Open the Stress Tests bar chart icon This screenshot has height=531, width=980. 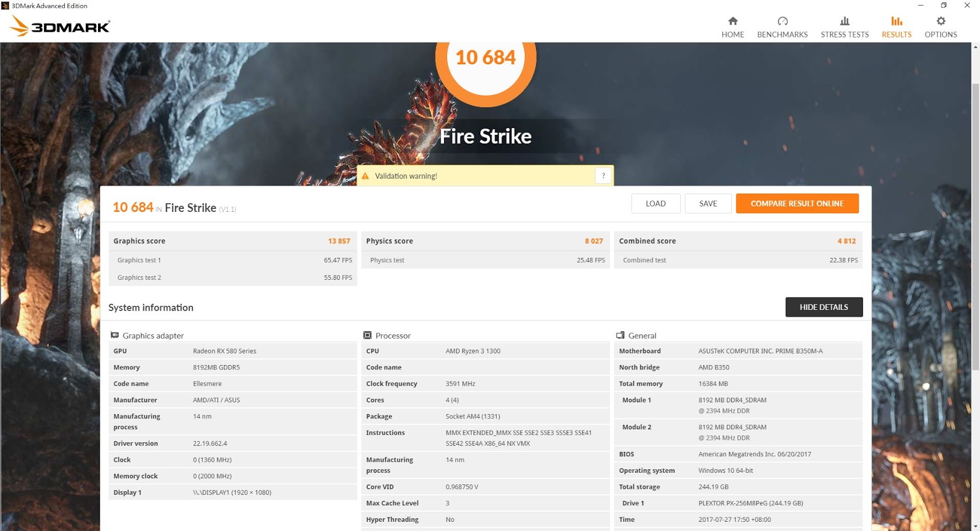pos(845,21)
